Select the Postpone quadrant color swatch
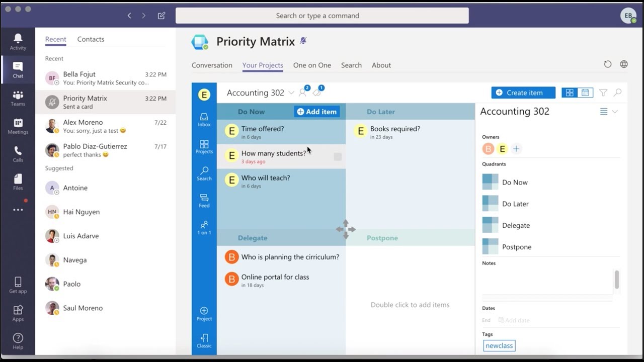Screen dimensions: 644x362 pyautogui.click(x=490, y=247)
